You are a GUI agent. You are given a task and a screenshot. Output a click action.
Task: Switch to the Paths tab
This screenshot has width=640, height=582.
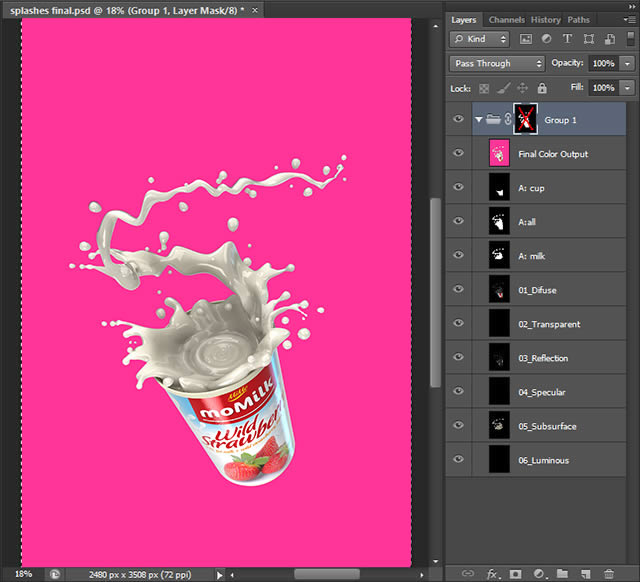(578, 20)
